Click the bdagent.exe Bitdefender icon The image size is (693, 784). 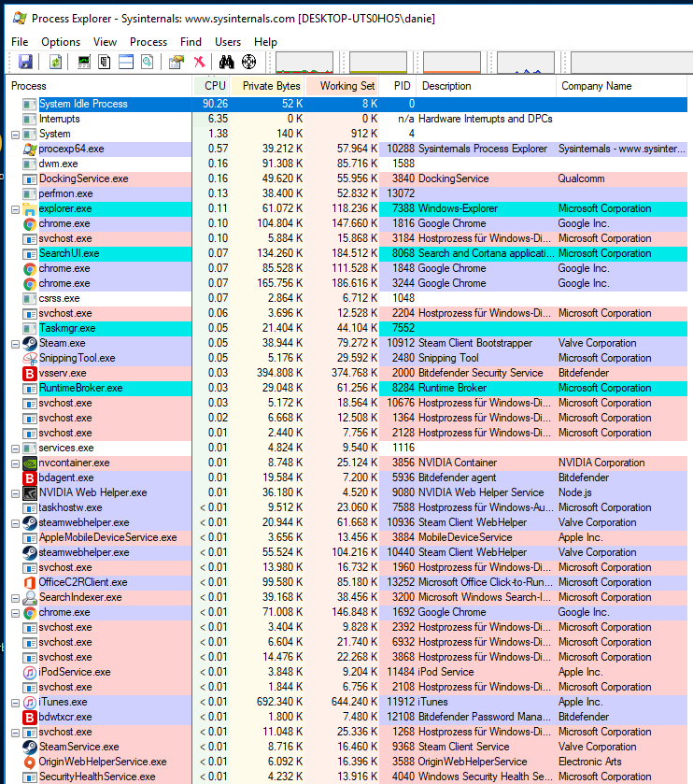coord(30,478)
